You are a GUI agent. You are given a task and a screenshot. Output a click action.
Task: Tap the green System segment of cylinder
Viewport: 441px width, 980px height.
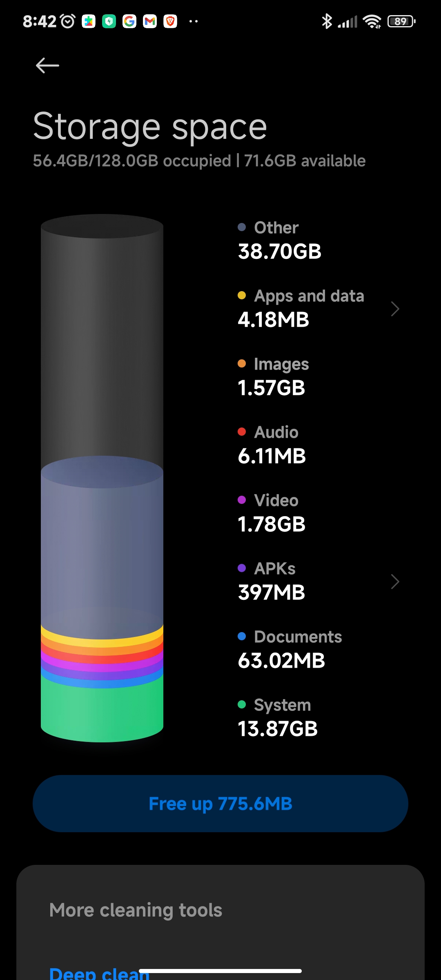click(102, 713)
